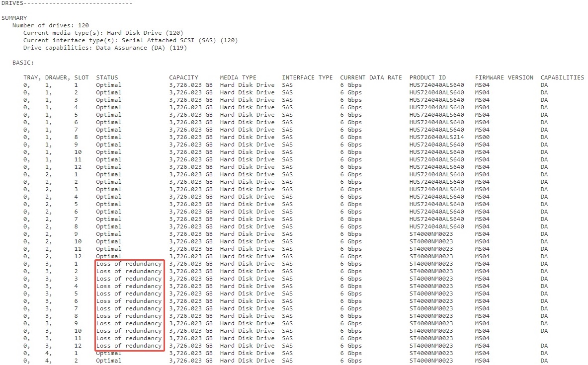Select the 'Number of drives: 120' line

[x=50, y=25]
